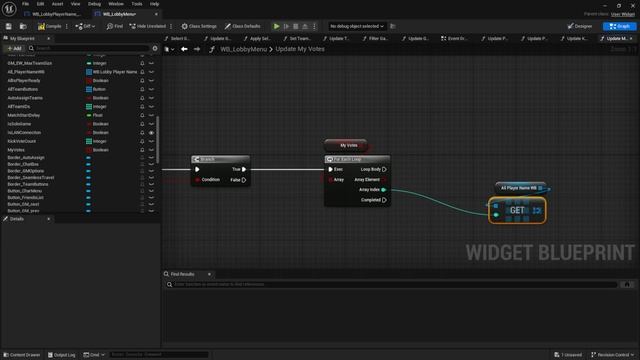Open the Event Graph tab
Screen dimensions: 640x360
(x=454, y=38)
